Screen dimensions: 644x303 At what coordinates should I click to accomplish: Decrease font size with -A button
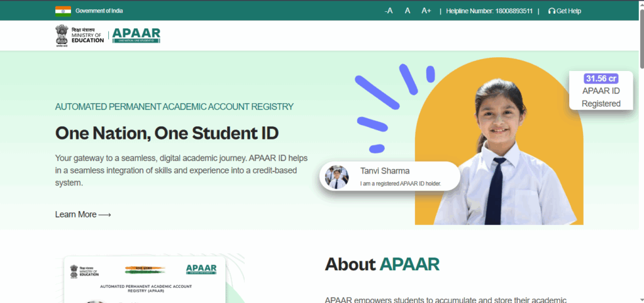(x=389, y=11)
